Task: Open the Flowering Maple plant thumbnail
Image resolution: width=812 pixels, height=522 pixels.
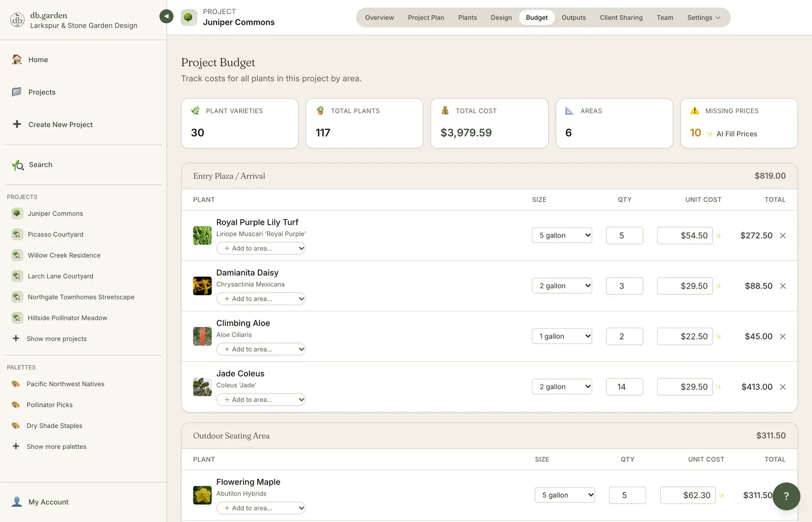Action: click(202, 495)
